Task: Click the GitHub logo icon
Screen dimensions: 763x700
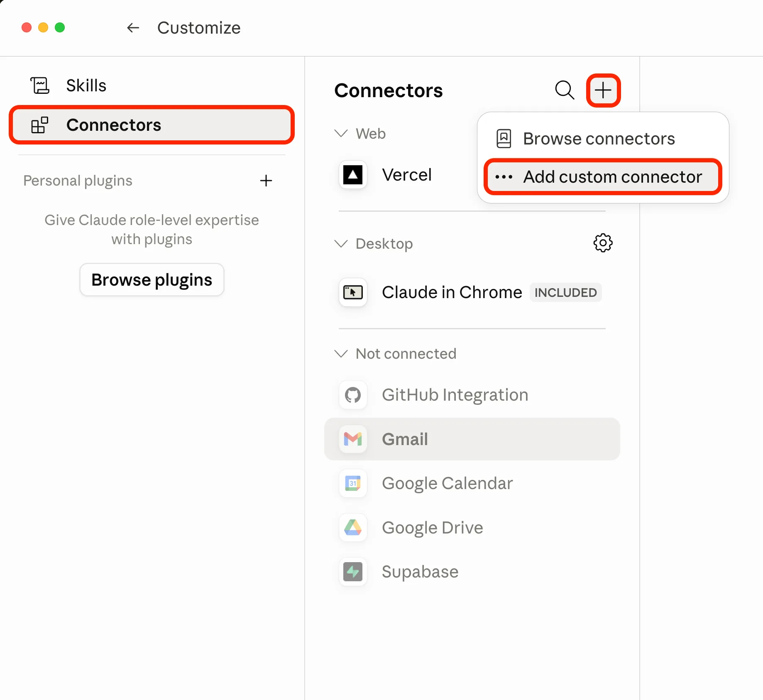Action: (353, 395)
